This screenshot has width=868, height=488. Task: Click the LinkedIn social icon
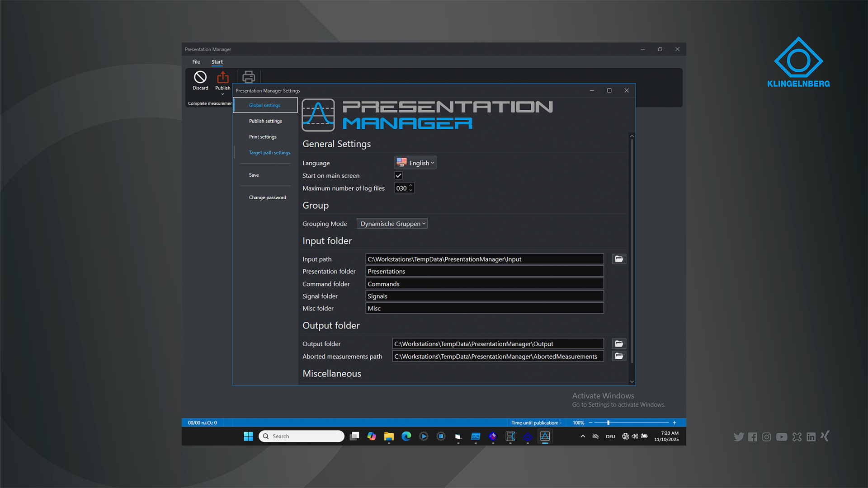tap(811, 437)
